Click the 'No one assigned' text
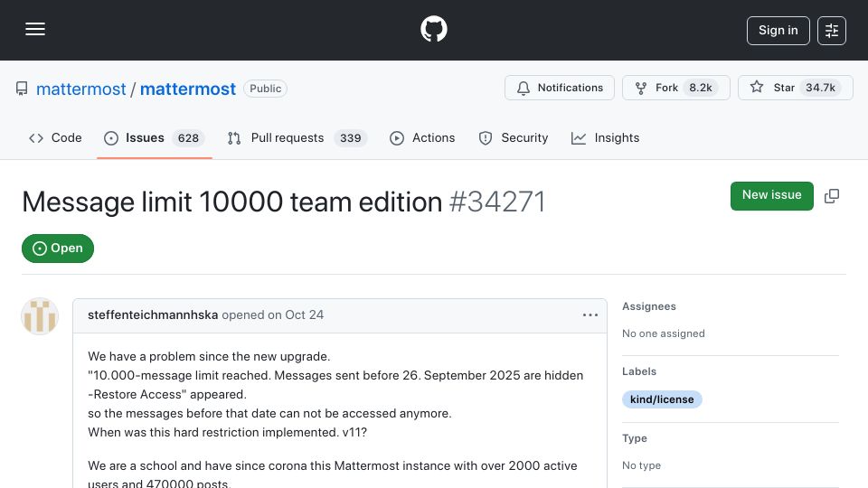Viewport: 868px width, 488px height. click(x=663, y=333)
